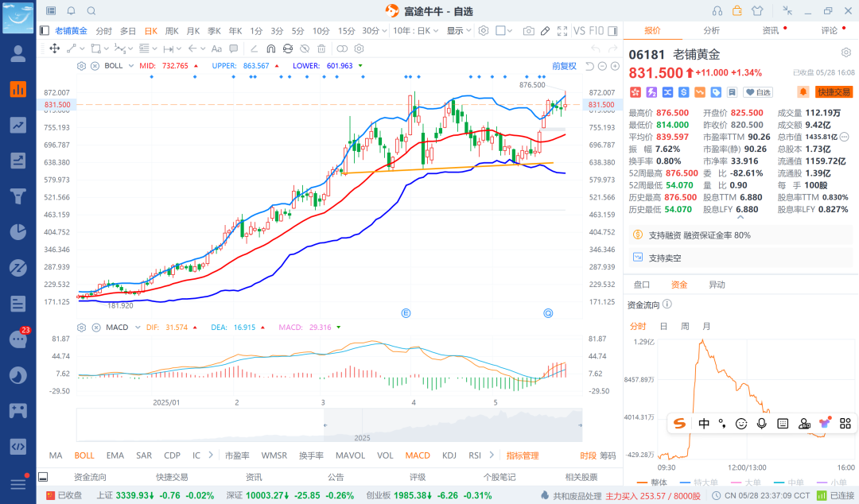Viewport: 859px width, 504px height.
Task: Open the stock note icon beside 自选
Action: tap(732, 92)
